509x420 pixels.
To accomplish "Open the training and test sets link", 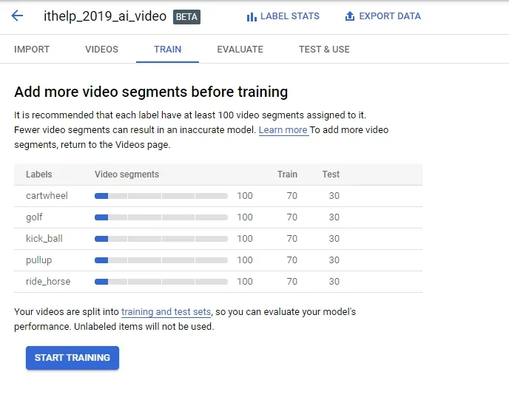I will click(166, 312).
